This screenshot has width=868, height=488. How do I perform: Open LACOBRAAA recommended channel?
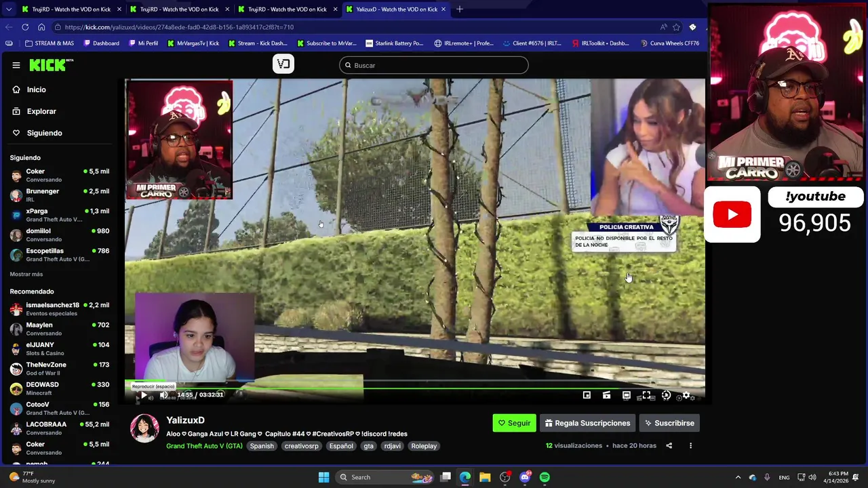[60, 428]
